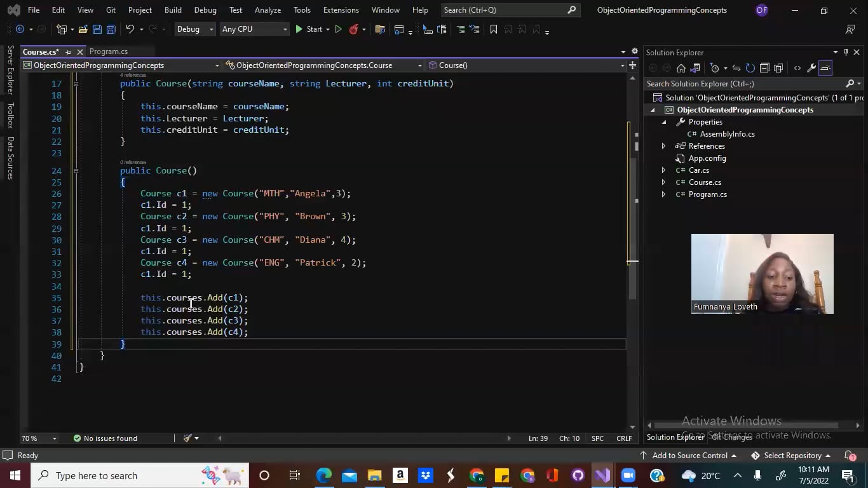Viewport: 868px width, 488px height.
Task: Click the Find in Files icon
Action: click(x=380, y=29)
